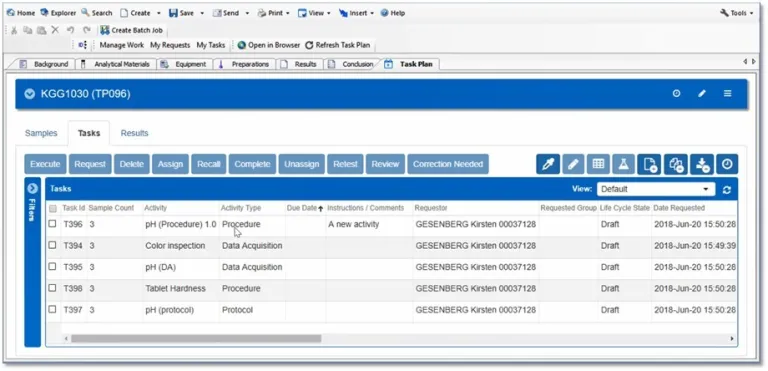
Task: Open Manage Work
Action: point(122,45)
